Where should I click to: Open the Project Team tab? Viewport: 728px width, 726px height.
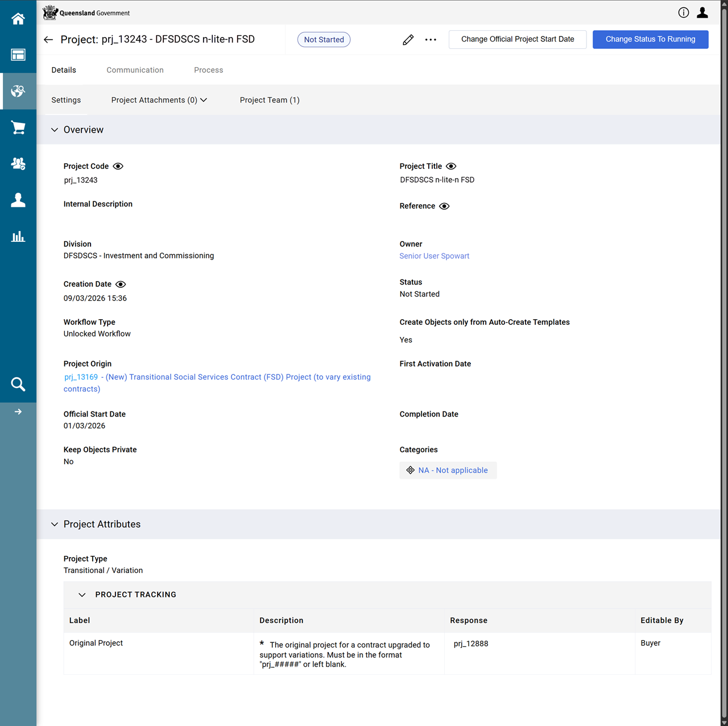270,100
